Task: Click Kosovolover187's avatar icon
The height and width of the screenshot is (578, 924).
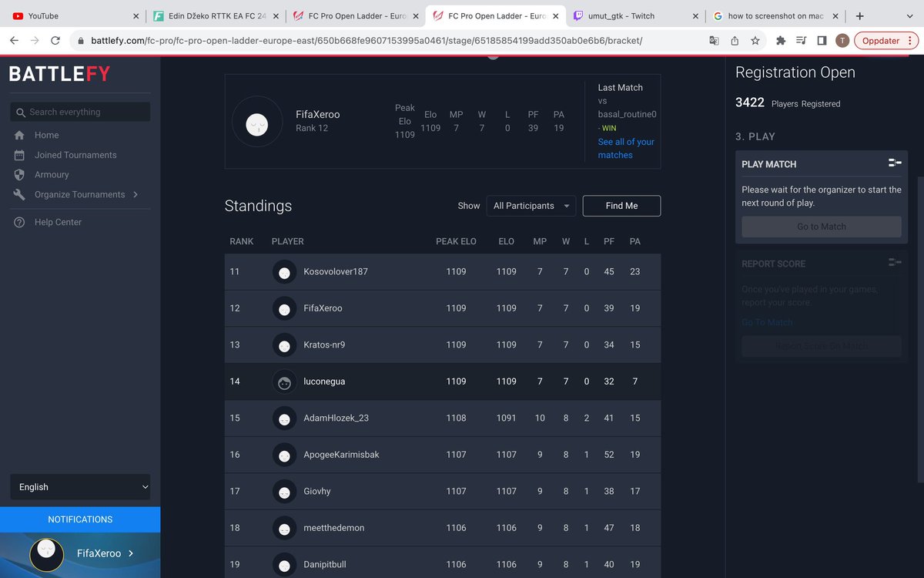Action: click(x=284, y=272)
